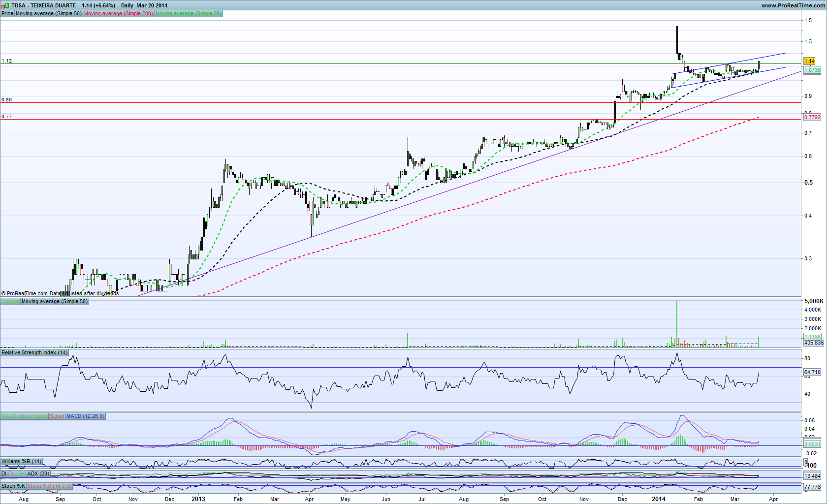827x504 pixels.
Task: Open the ADX (20) label
Action: [38, 474]
